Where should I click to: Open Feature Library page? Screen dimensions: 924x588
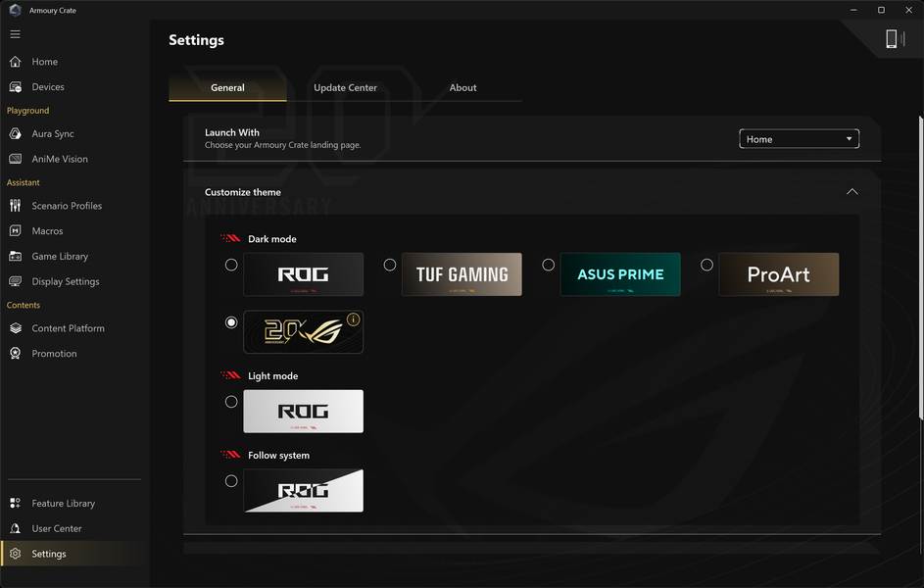[63, 503]
